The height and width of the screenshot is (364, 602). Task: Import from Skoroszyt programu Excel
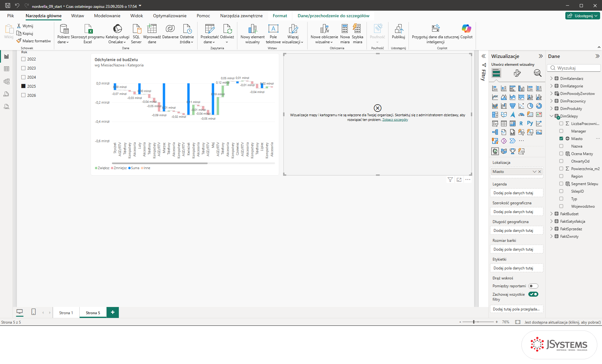pos(88,34)
